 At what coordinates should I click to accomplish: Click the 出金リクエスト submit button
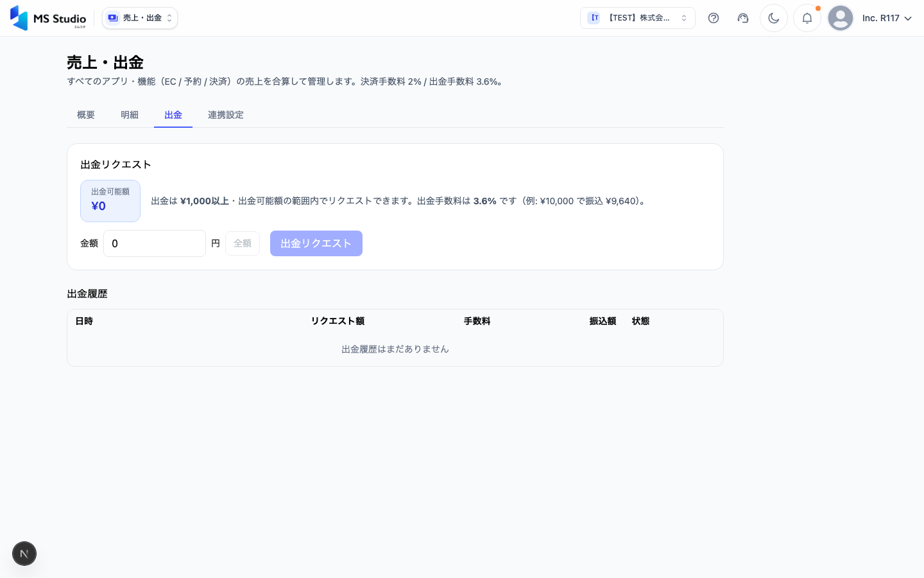click(316, 243)
